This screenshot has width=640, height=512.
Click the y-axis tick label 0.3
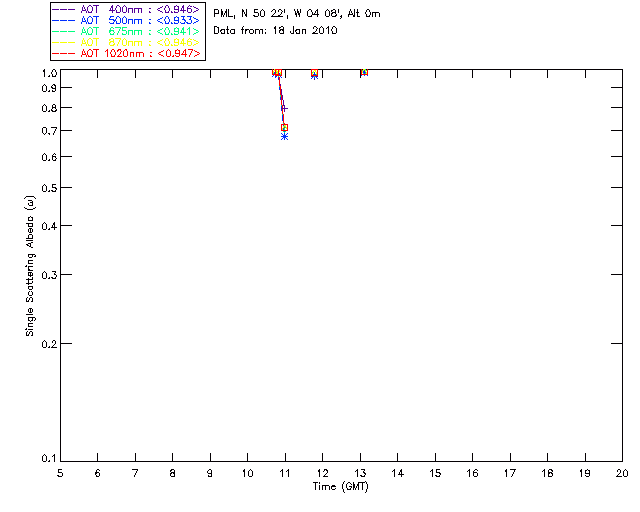pyautogui.click(x=49, y=275)
